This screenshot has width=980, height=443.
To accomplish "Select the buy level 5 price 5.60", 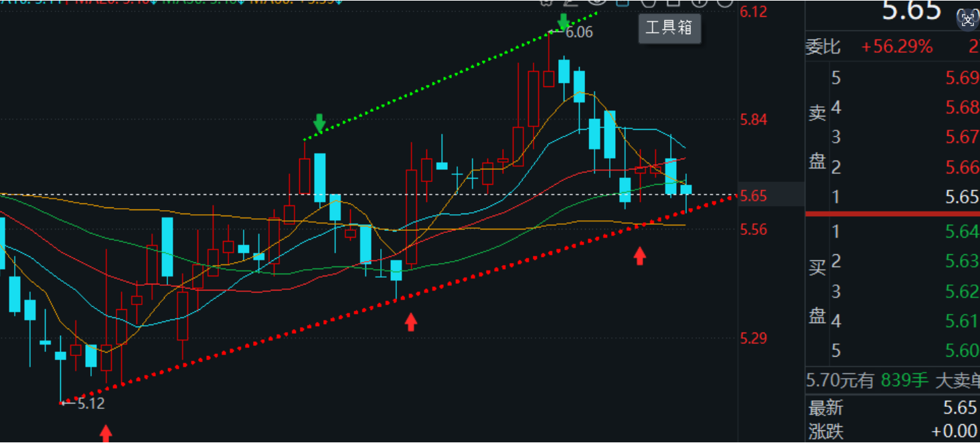I will (x=962, y=351).
